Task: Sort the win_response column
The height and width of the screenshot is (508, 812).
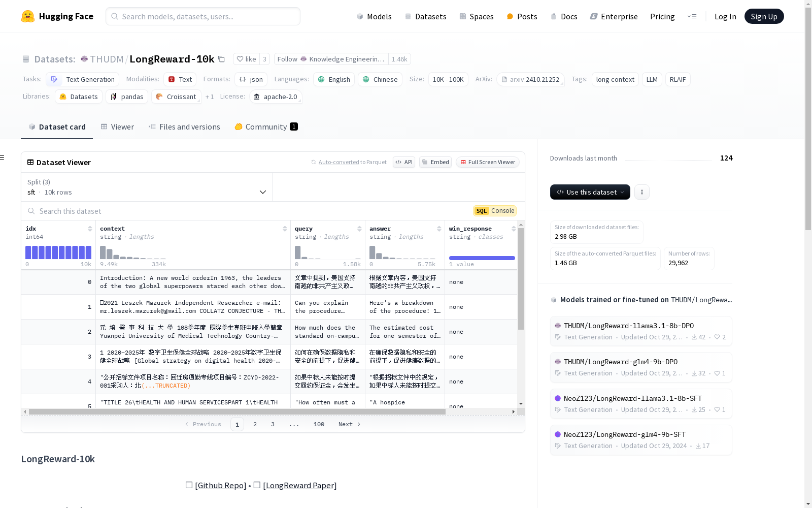Action: point(514,229)
